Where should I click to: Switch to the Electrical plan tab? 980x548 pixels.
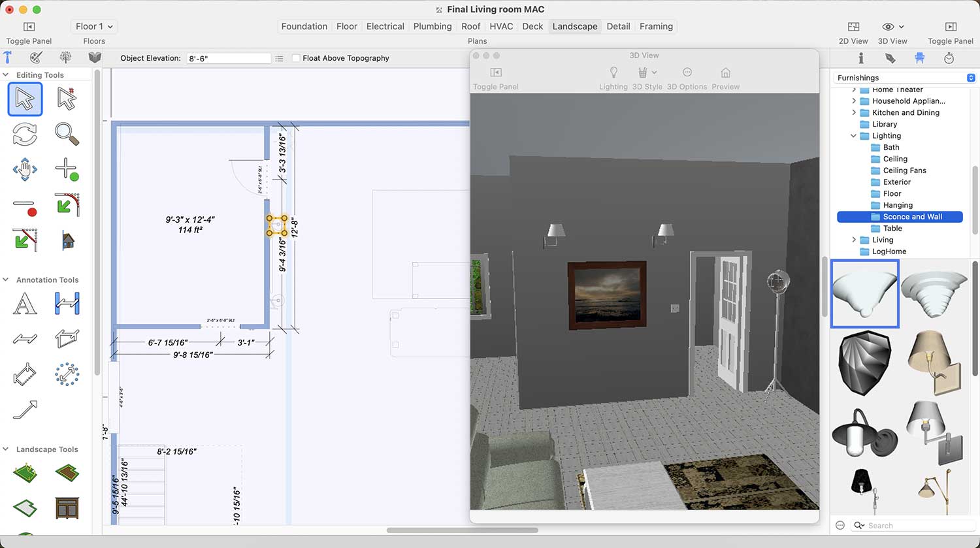(385, 27)
